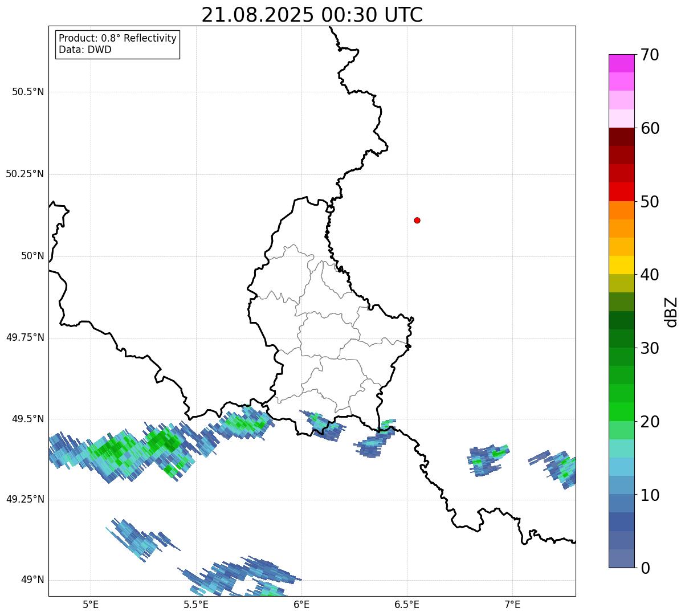
Task: Click the 10 tick label on colorbar
Action: [650, 495]
